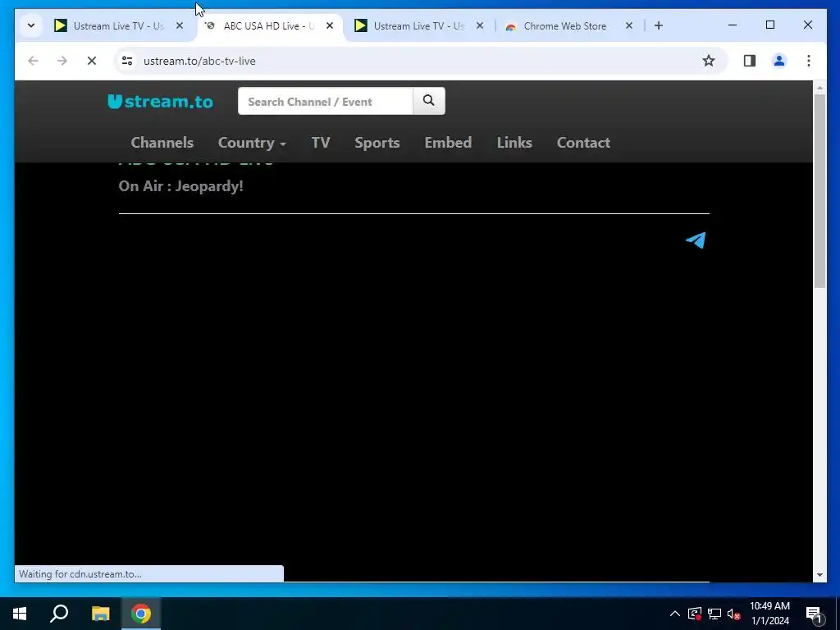Screen dimensions: 840x630
Task: Open the Chrome side panel
Action: click(750, 61)
